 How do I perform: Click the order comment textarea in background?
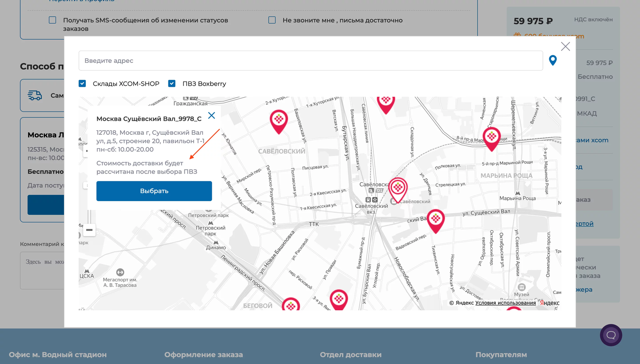[42, 270]
